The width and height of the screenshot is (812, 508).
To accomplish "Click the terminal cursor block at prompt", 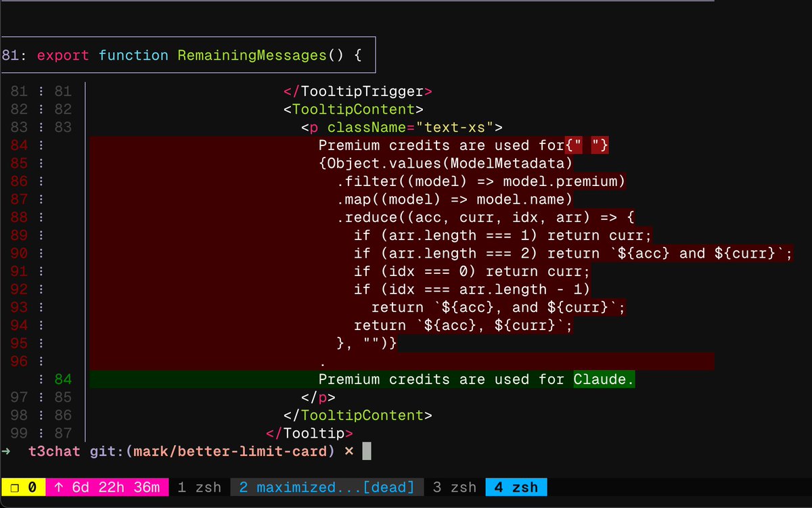I will (x=367, y=451).
